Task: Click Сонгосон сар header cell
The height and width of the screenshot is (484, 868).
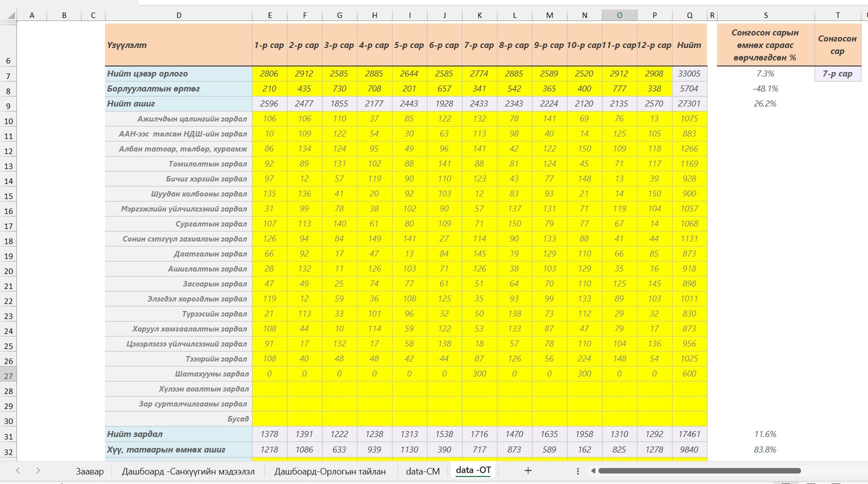Action: (x=837, y=44)
